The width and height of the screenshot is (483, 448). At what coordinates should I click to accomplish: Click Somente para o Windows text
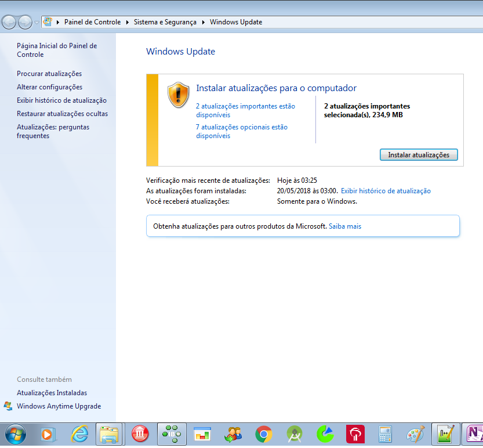317,201
